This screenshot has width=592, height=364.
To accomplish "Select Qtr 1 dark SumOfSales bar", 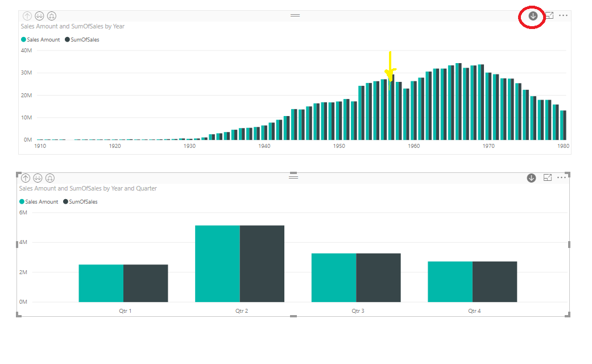I will click(146, 283).
